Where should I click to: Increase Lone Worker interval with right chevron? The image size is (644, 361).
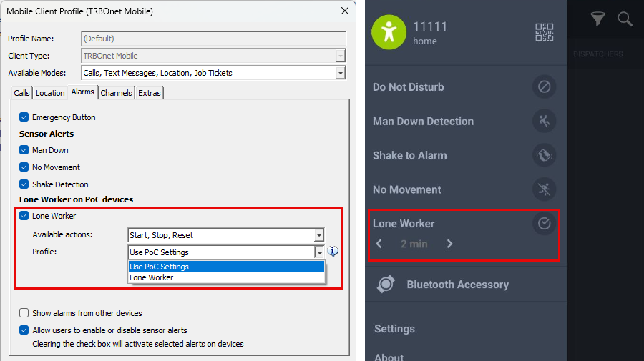click(450, 244)
